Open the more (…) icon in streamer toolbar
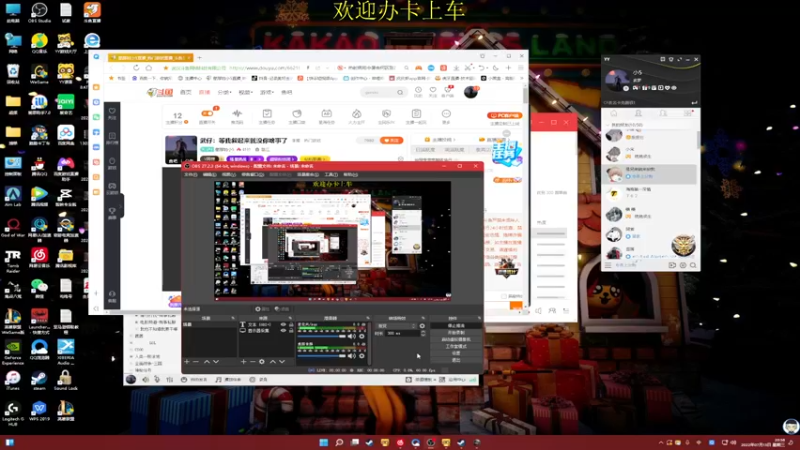 pos(446,113)
